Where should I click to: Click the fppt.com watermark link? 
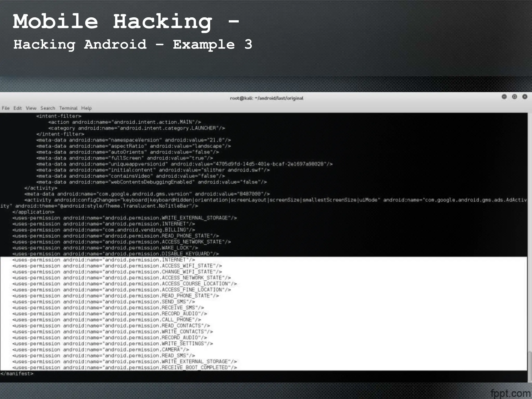click(x=510, y=393)
